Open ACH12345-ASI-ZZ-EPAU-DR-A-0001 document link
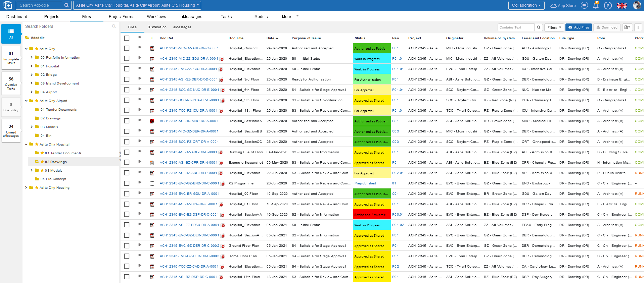Image resolution: width=644 pixels, height=283 pixels. click(x=189, y=225)
